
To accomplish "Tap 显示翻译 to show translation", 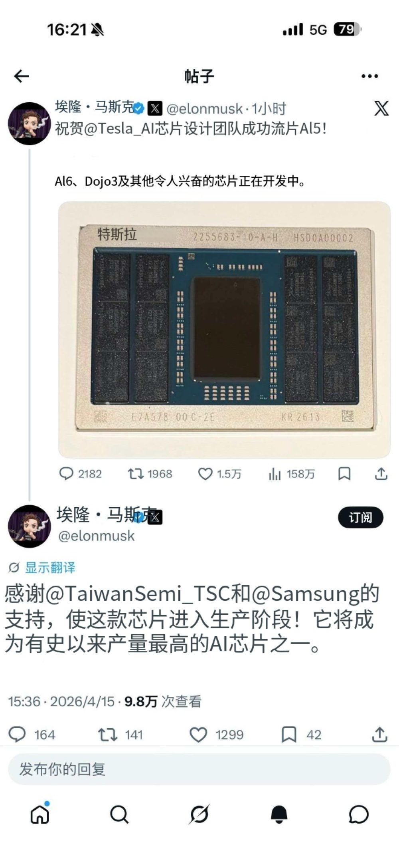I will pos(42,567).
